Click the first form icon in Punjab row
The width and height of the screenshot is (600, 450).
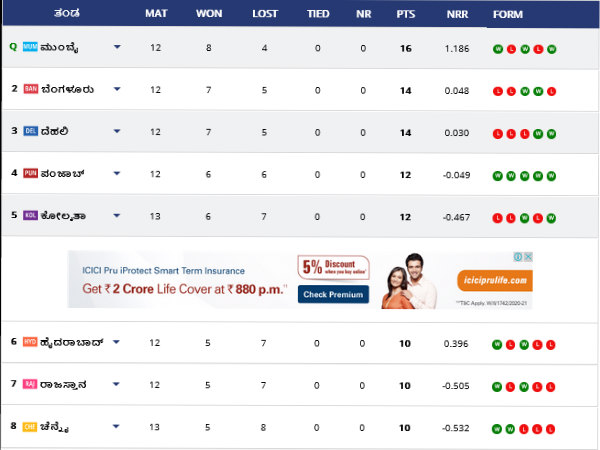click(x=497, y=176)
